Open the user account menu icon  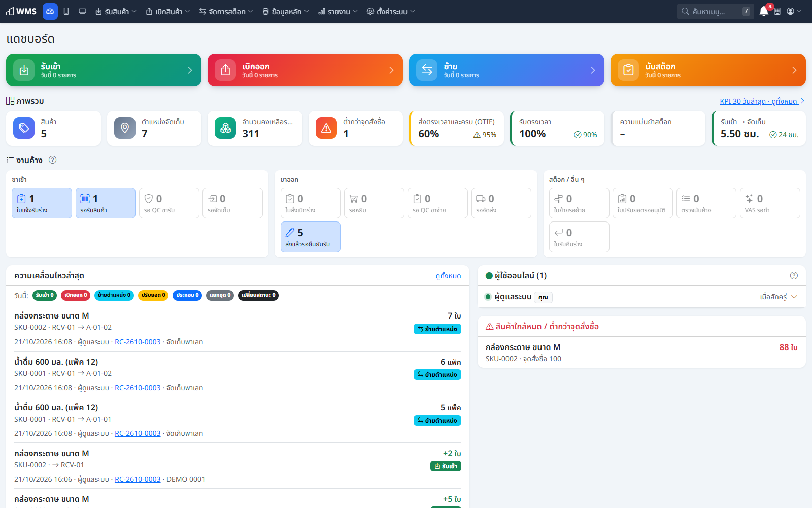click(794, 11)
